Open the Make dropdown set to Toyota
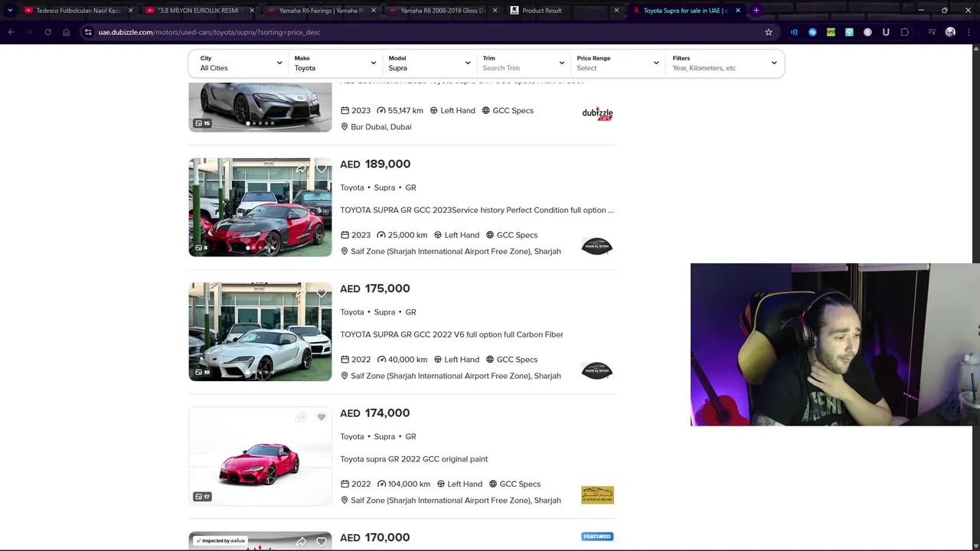This screenshot has height=551, width=980. pyautogui.click(x=336, y=63)
